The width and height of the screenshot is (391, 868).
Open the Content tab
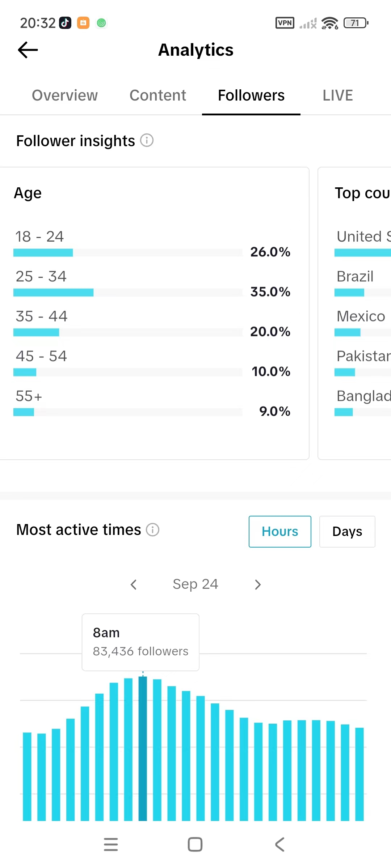158,95
